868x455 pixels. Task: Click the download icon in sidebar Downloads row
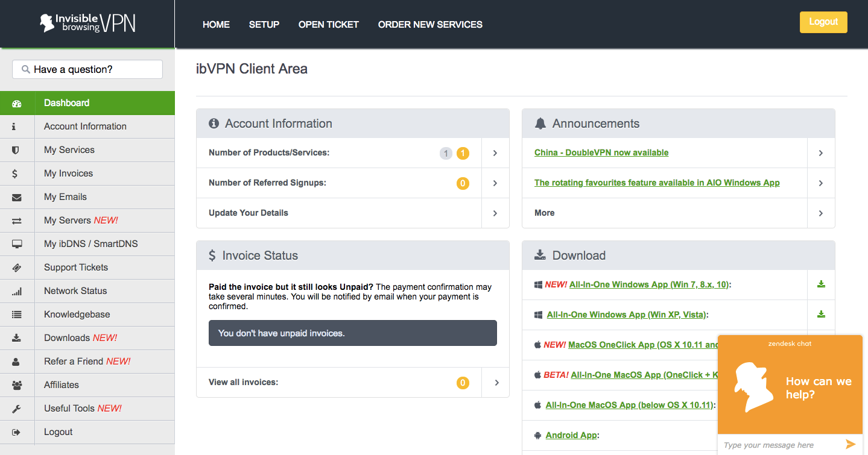16,338
